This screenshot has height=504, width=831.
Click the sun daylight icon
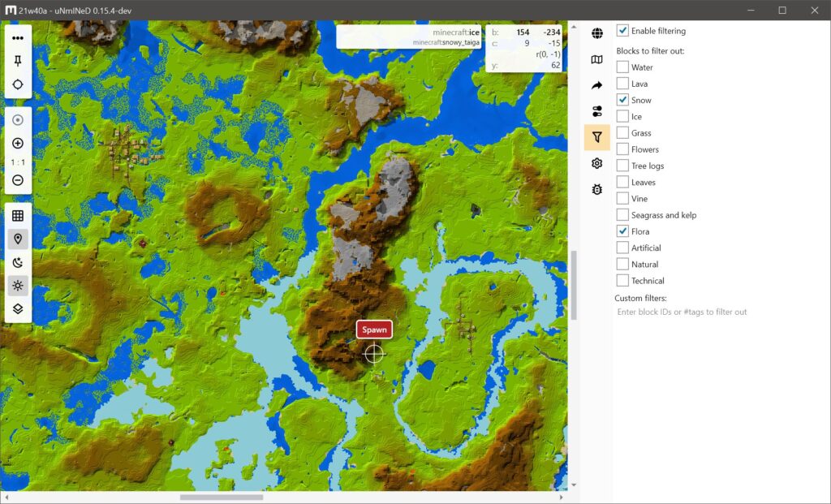(x=18, y=286)
